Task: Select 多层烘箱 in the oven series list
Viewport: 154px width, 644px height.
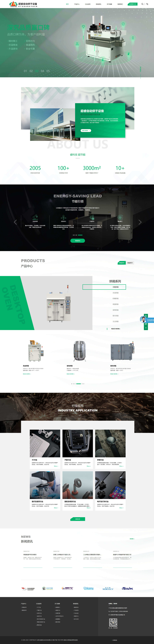Action: [x=115, y=293]
